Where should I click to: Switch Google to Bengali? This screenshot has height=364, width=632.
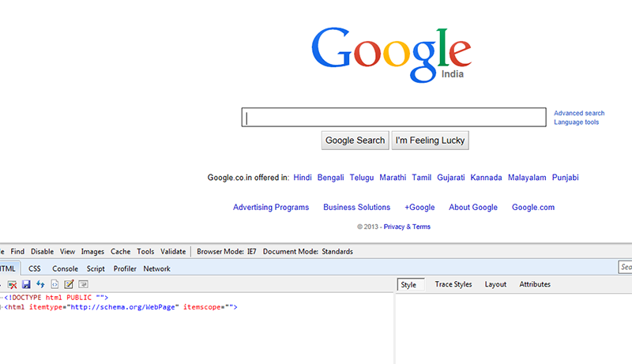coord(330,178)
